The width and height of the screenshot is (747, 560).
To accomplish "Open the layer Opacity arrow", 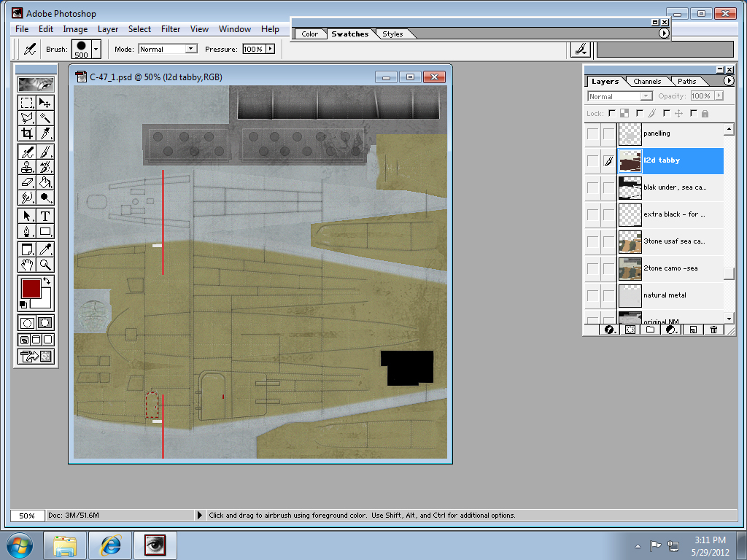I will 719,96.
